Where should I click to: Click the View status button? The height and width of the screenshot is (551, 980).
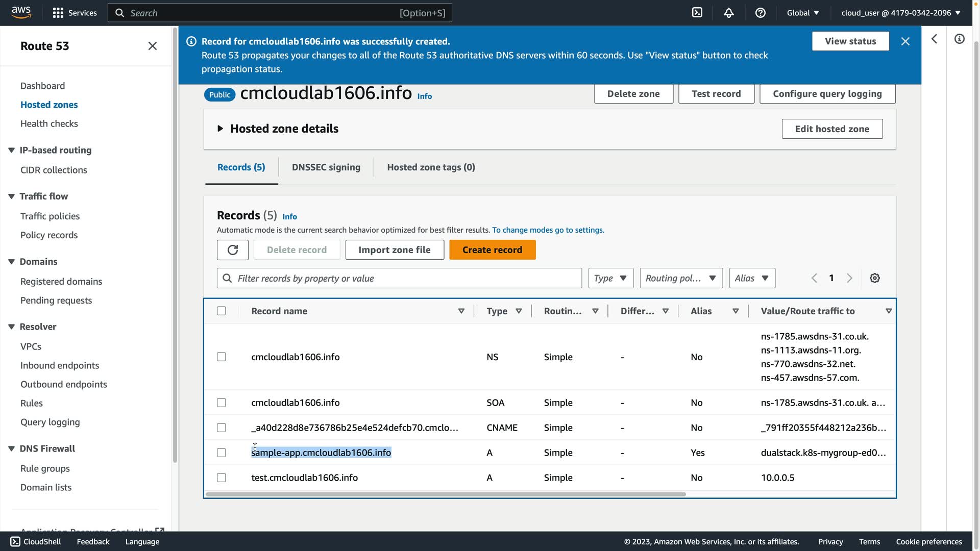pos(850,41)
